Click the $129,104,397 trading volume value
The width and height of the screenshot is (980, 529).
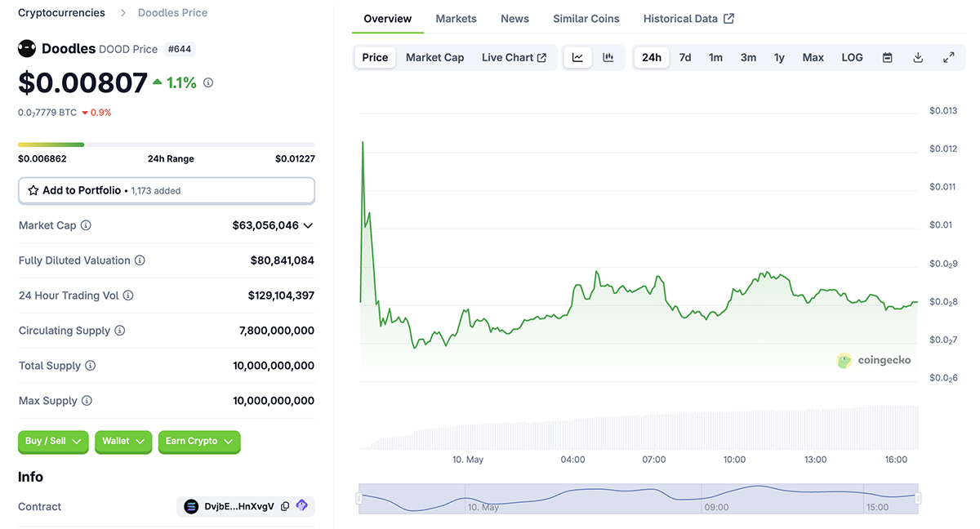[281, 296]
